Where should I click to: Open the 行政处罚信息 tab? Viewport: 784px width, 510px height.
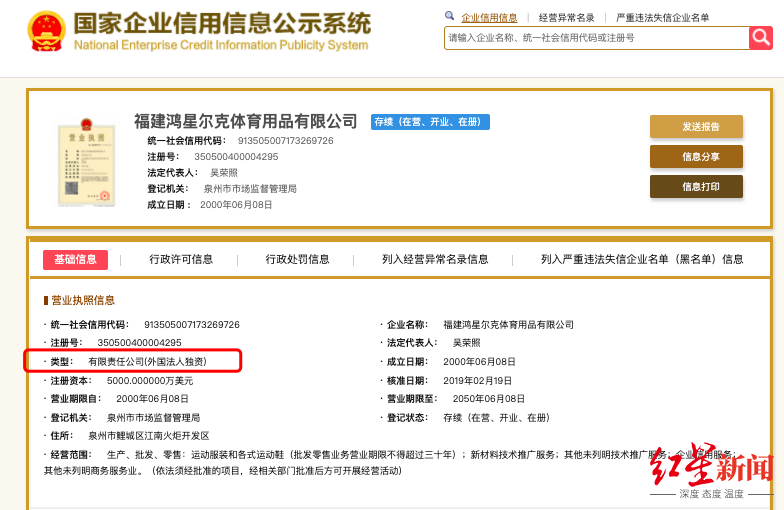297,260
